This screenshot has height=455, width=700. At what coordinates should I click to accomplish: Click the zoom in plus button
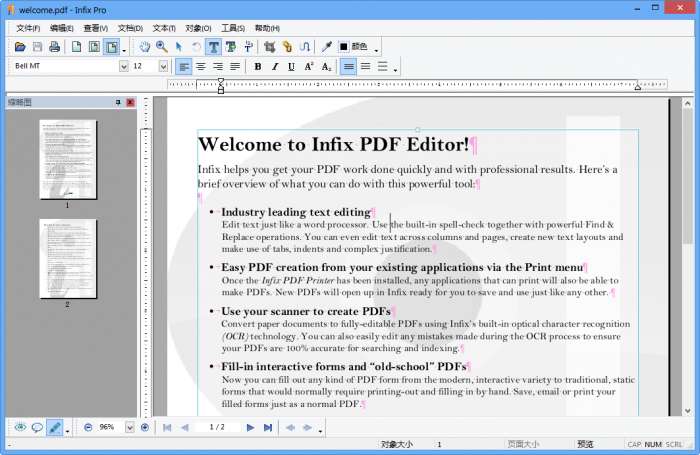(x=145, y=427)
